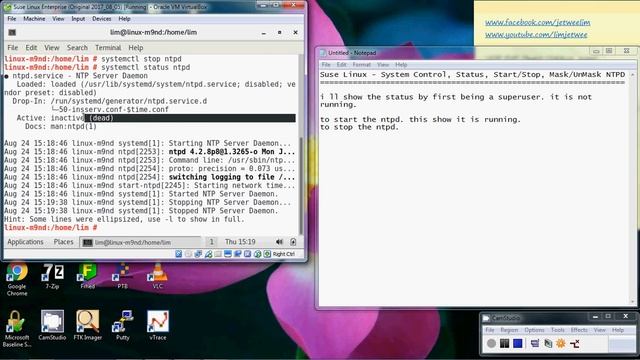Open the PTB desktop shortcut

[x=122, y=276]
